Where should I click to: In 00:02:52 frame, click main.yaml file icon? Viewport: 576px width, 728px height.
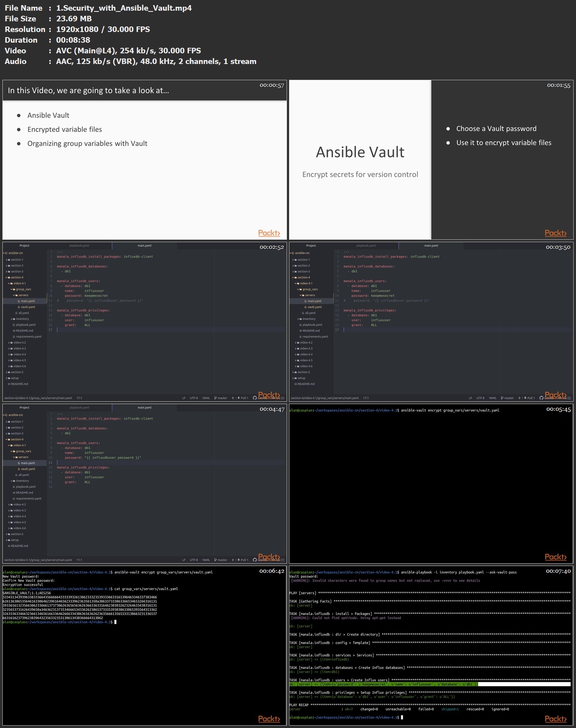[x=19, y=301]
